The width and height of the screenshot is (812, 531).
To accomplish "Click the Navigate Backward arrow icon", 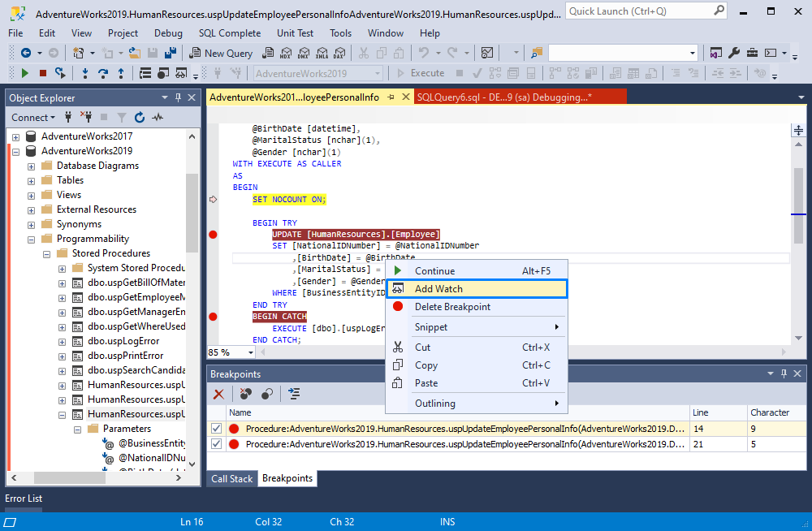I will tap(25, 53).
